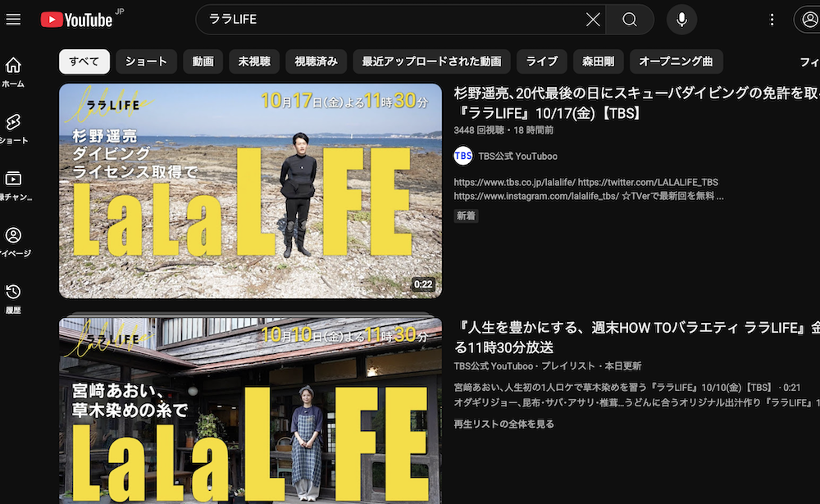820x504 pixels.
Task: Open History in the sidebar
Action: point(13,297)
